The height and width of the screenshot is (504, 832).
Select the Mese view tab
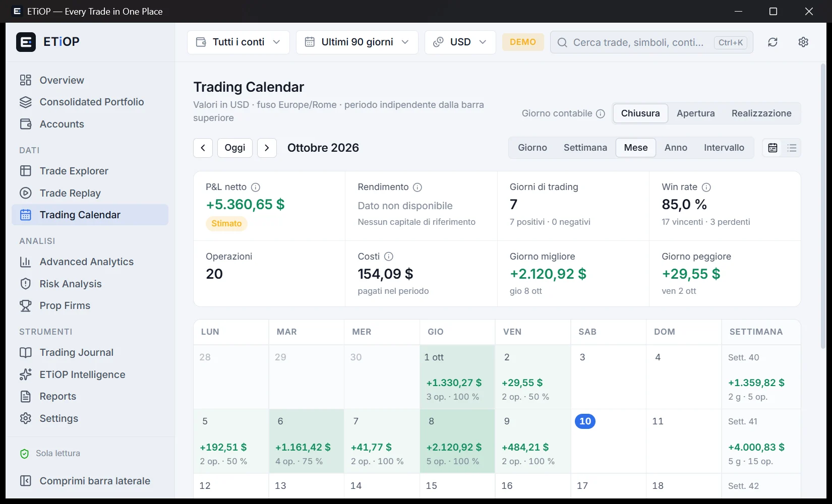(x=636, y=148)
